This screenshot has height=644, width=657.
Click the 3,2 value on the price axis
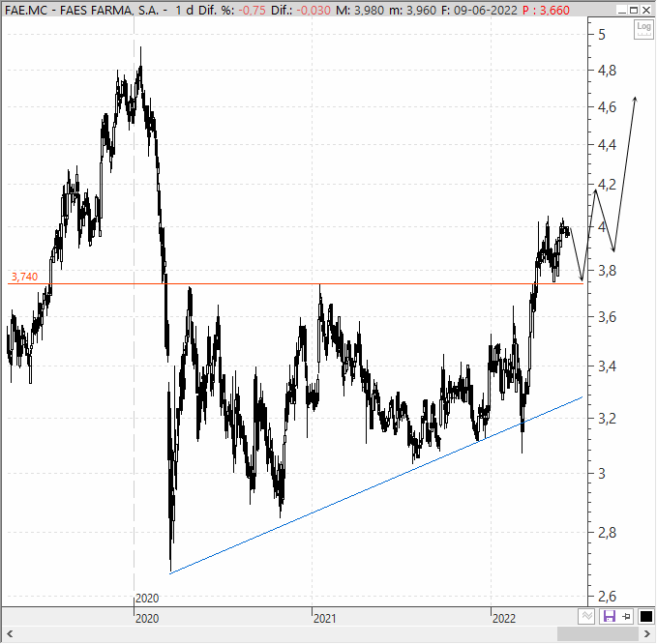point(607,418)
